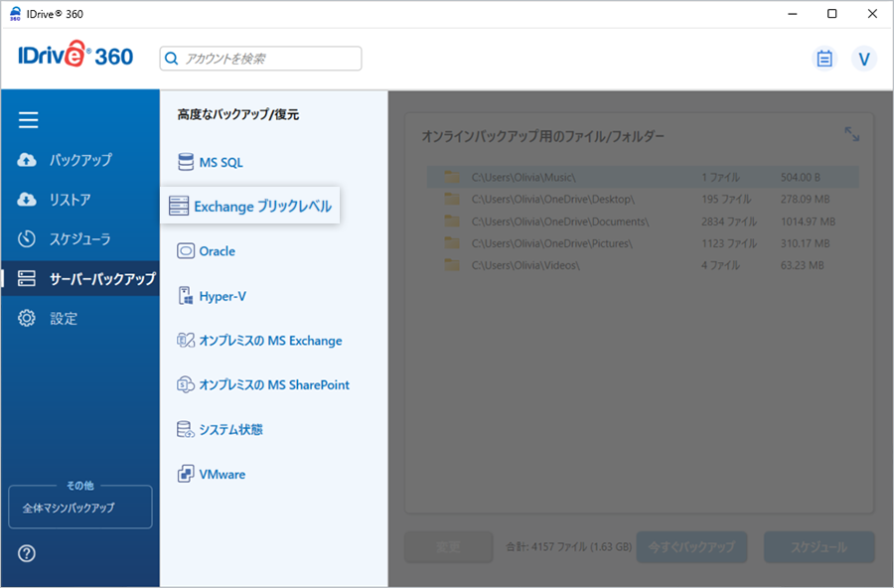
Task: Click the help question mark icon
Action: 27,553
